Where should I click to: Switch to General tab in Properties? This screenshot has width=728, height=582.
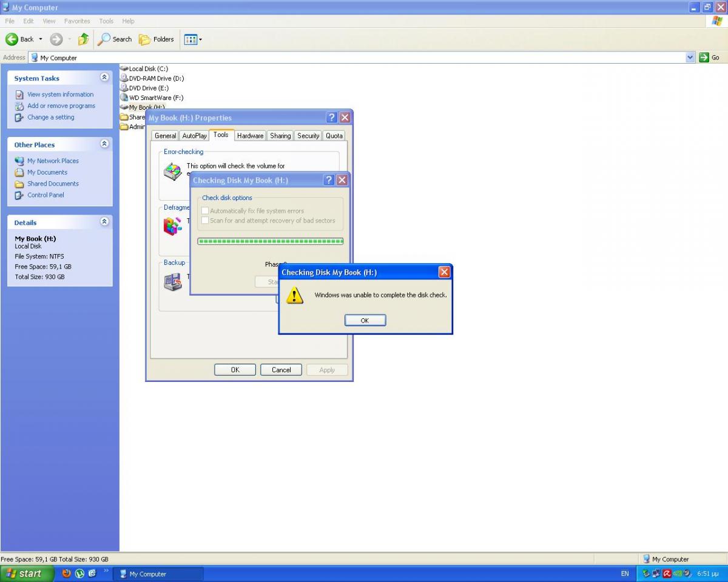165,136
